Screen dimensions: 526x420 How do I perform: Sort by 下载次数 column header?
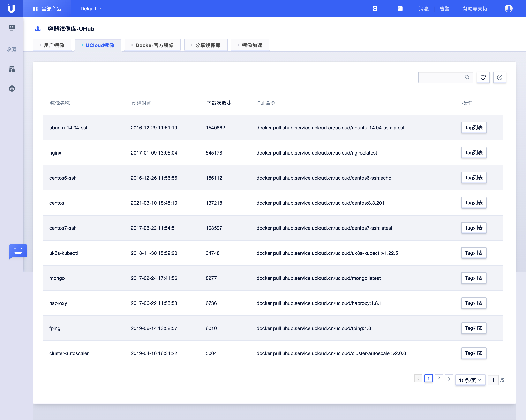(x=219, y=103)
